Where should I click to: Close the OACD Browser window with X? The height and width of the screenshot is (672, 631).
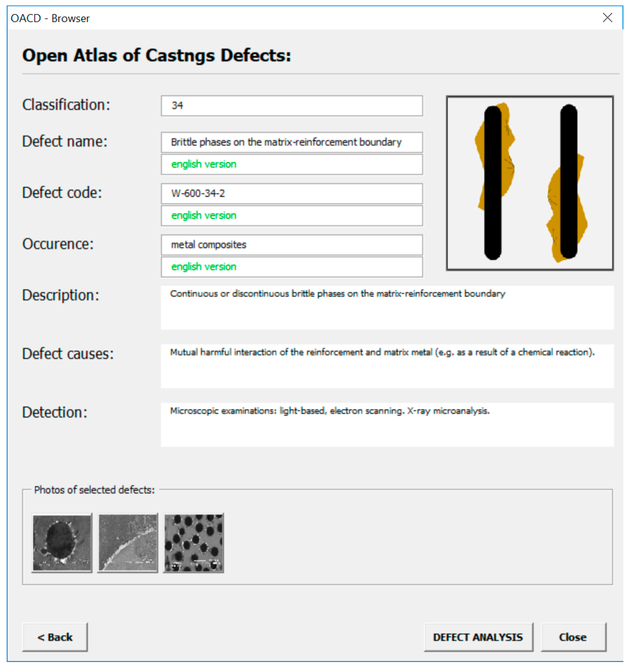607,18
